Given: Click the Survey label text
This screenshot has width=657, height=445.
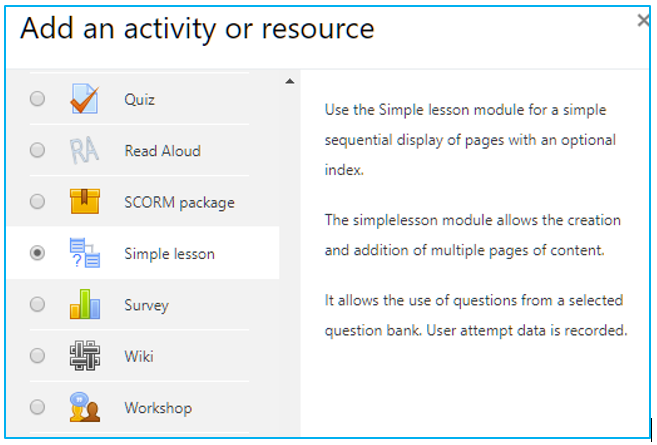Looking at the screenshot, I should [146, 305].
